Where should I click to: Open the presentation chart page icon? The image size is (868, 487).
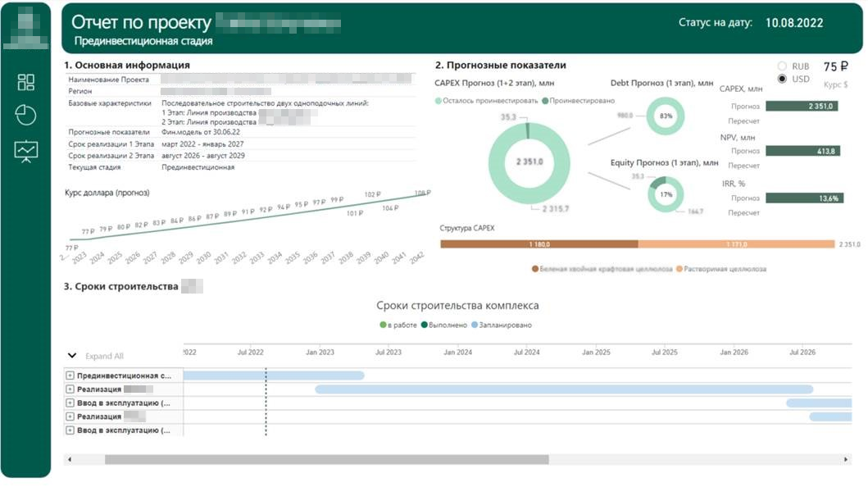click(26, 152)
